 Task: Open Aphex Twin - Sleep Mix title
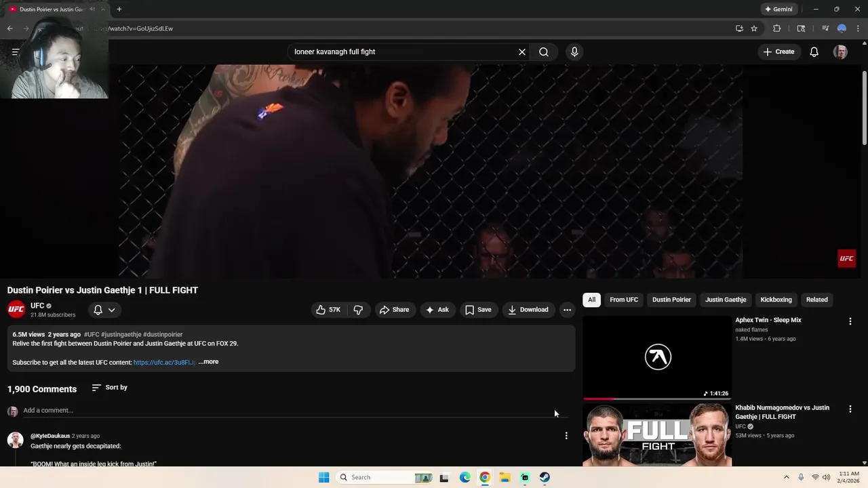point(768,320)
